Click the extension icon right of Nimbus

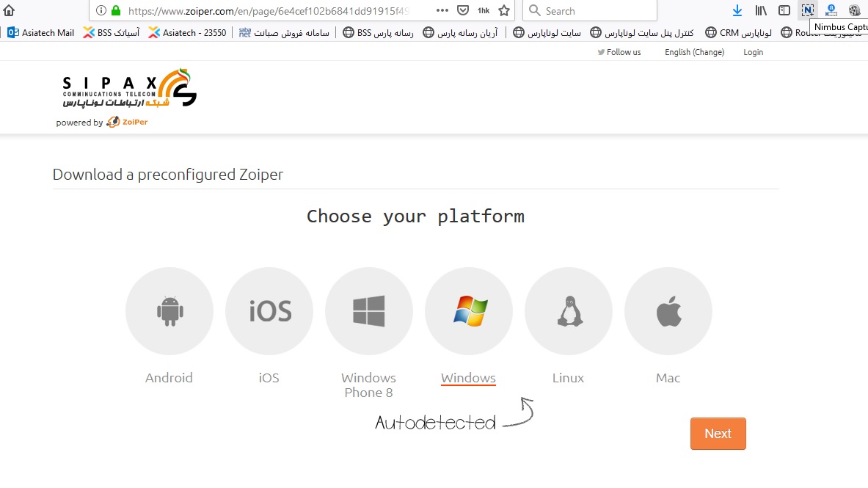click(831, 10)
